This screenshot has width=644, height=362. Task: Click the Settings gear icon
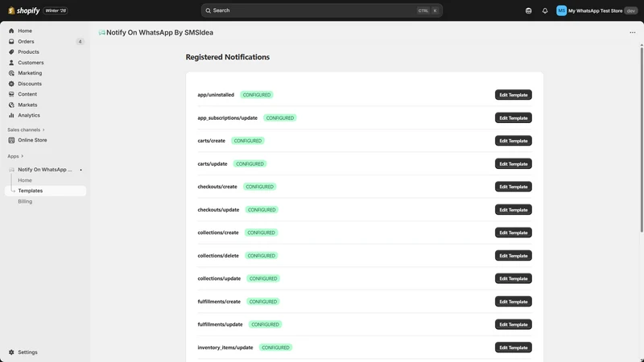[11, 352]
